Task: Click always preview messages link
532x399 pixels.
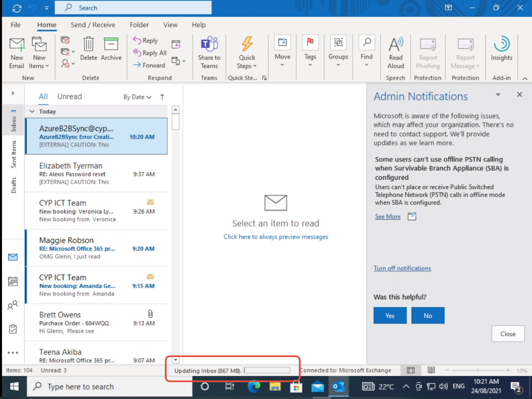Action: 276,237
